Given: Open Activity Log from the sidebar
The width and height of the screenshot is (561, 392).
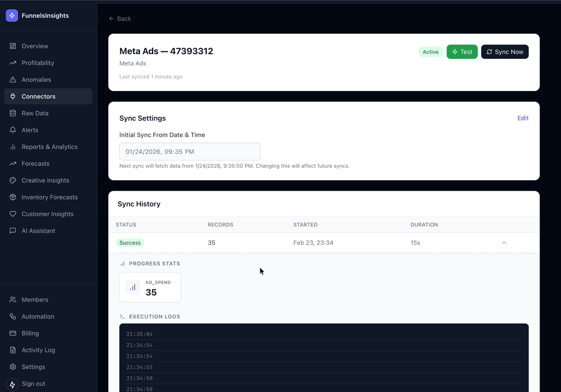Looking at the screenshot, I should point(13,349).
